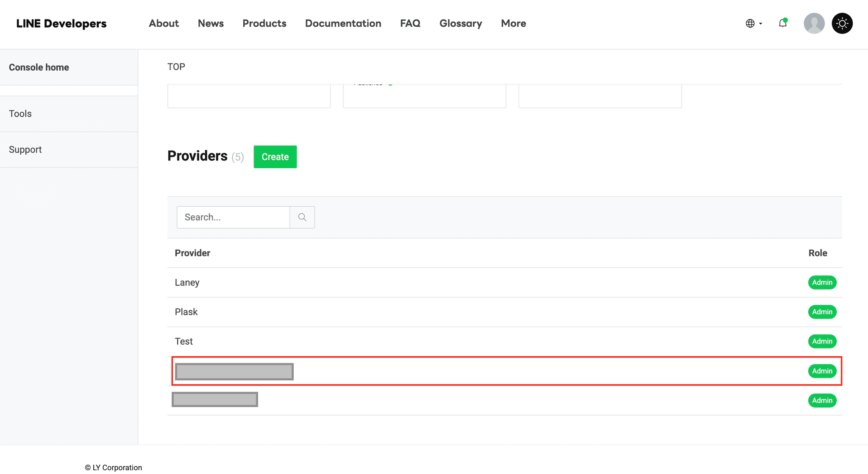Open the Documentation menu item

(343, 23)
